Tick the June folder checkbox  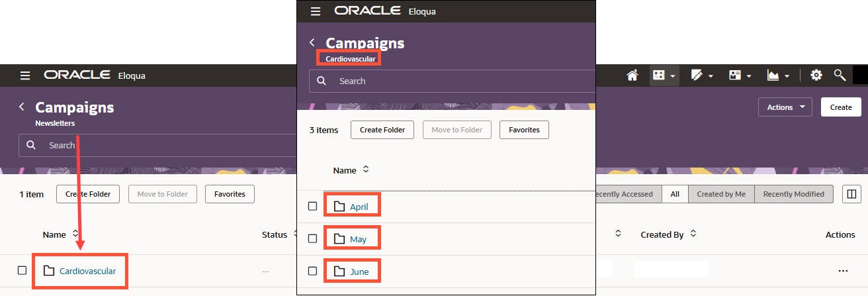(x=313, y=271)
